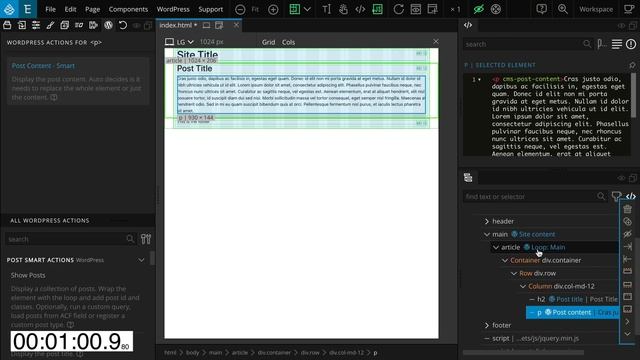Toggle the green grid layout icon
640x360 pixels.
(295, 9)
